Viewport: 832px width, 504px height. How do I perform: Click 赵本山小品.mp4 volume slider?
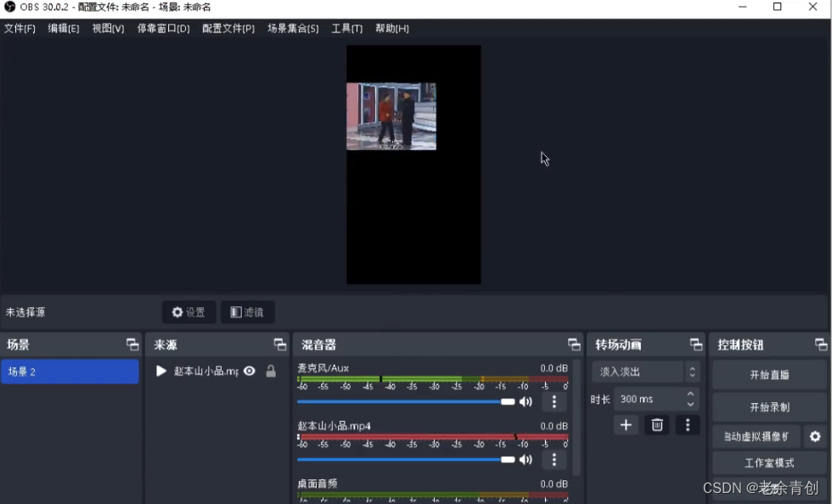(406, 459)
